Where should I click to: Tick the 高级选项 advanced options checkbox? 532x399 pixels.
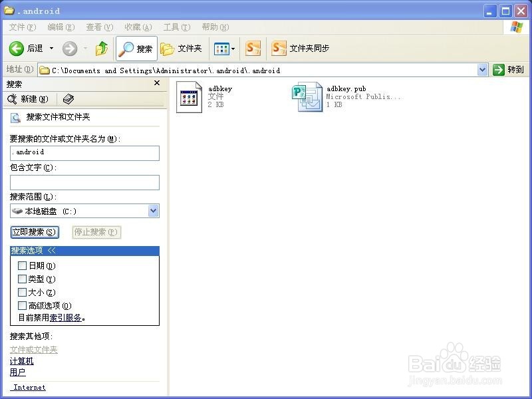point(22,305)
